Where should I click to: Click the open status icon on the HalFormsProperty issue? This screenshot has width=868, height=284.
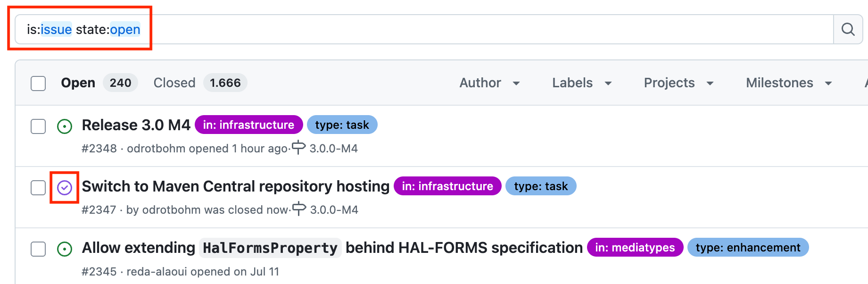(x=65, y=249)
